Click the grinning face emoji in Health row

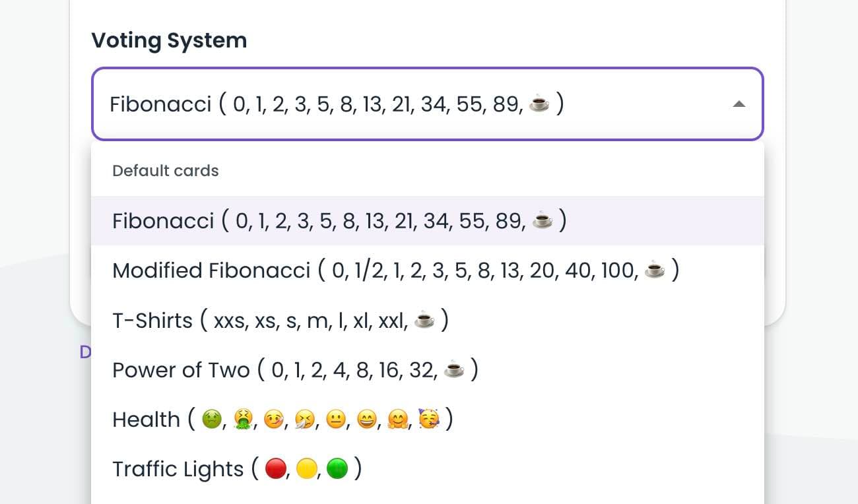point(368,419)
